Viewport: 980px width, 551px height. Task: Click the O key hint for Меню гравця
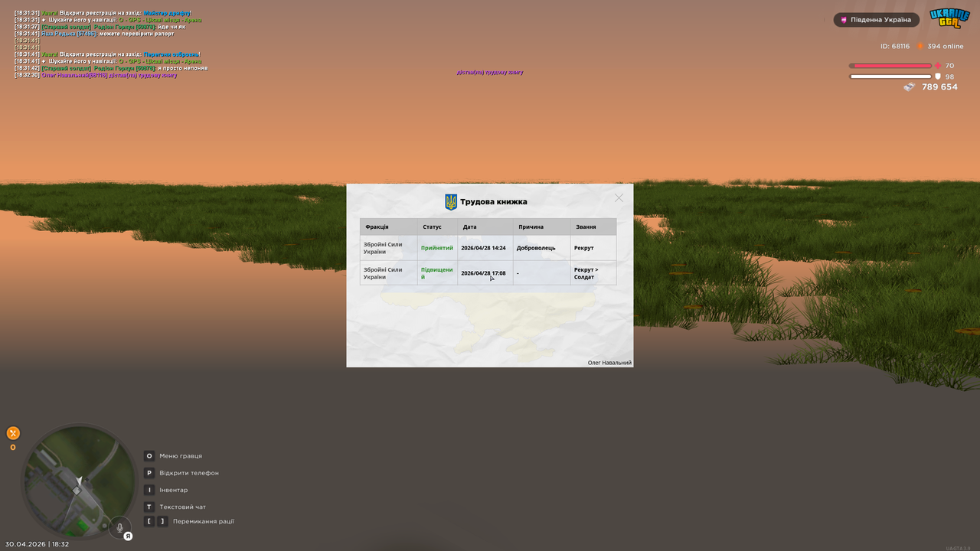click(149, 456)
